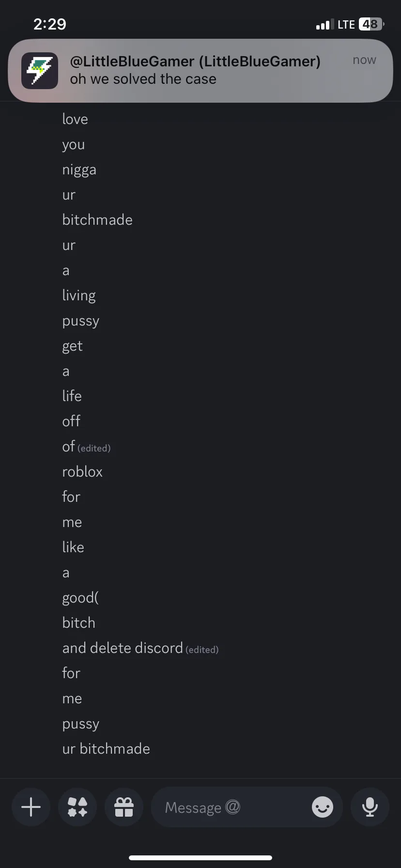Image resolution: width=401 pixels, height=868 pixels.
Task: Tap the home indicator bar
Action: click(200, 858)
